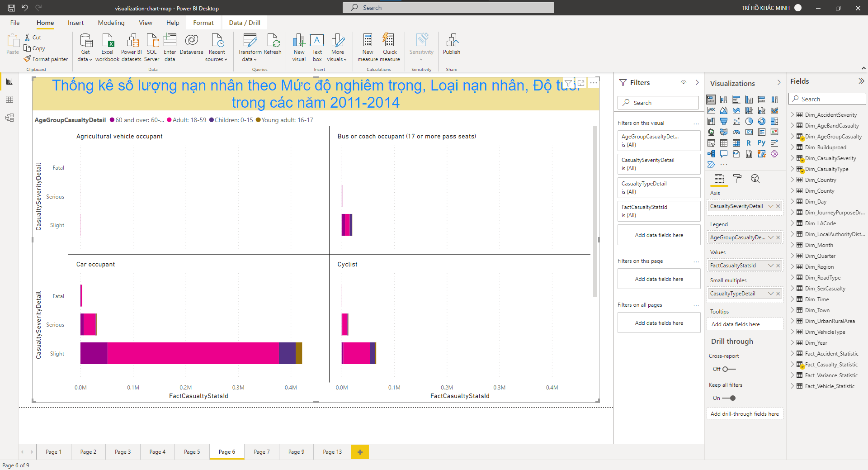The height and width of the screenshot is (470, 868).
Task: Open the Insert ribbon tab
Action: pos(75,23)
